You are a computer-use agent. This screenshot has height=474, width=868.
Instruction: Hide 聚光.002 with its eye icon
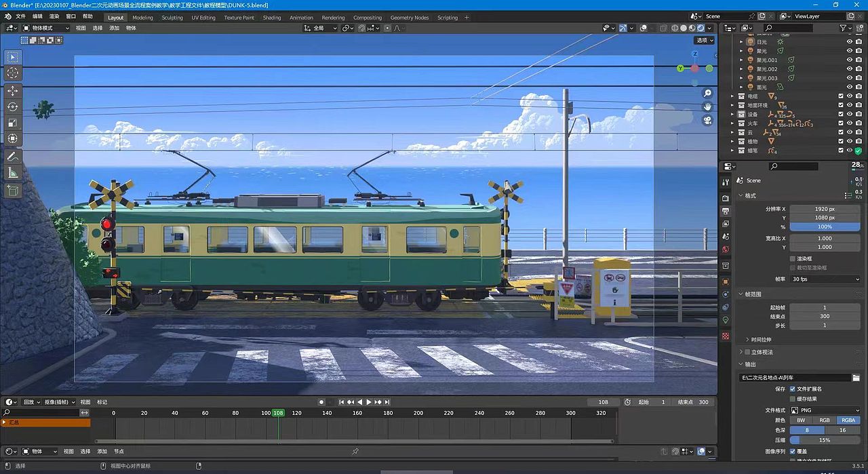tap(849, 69)
